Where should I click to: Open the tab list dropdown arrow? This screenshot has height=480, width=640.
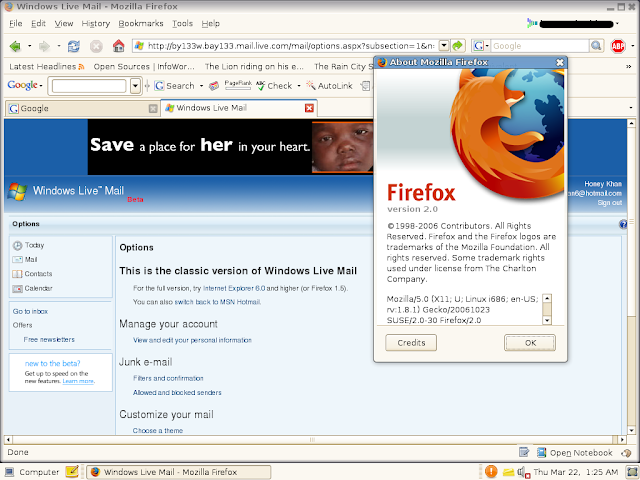tap(631, 108)
